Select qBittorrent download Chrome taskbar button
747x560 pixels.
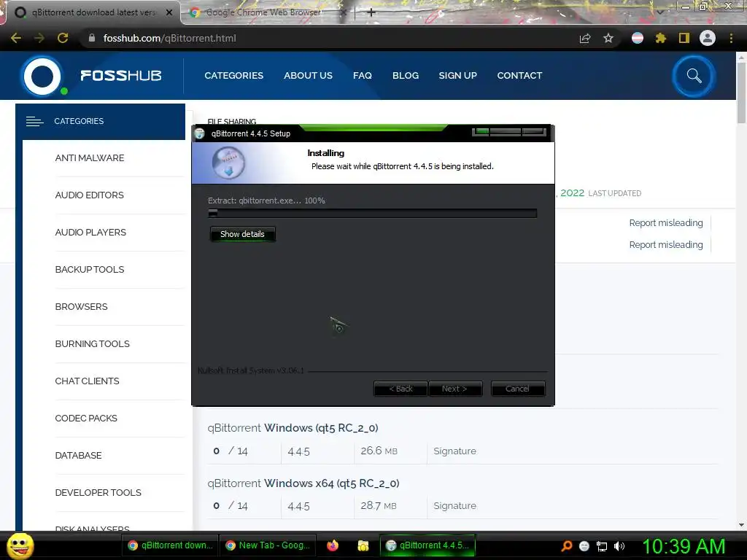(x=171, y=545)
